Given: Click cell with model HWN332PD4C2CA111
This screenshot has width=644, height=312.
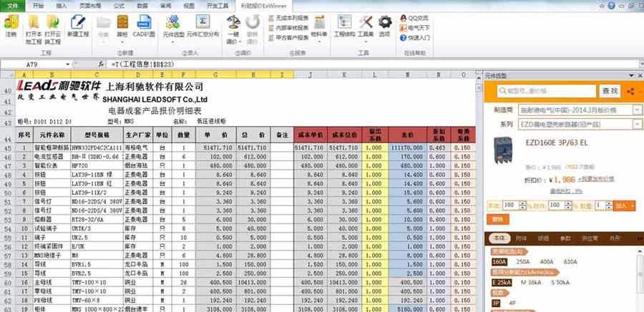Looking at the screenshot, I should 97,147.
